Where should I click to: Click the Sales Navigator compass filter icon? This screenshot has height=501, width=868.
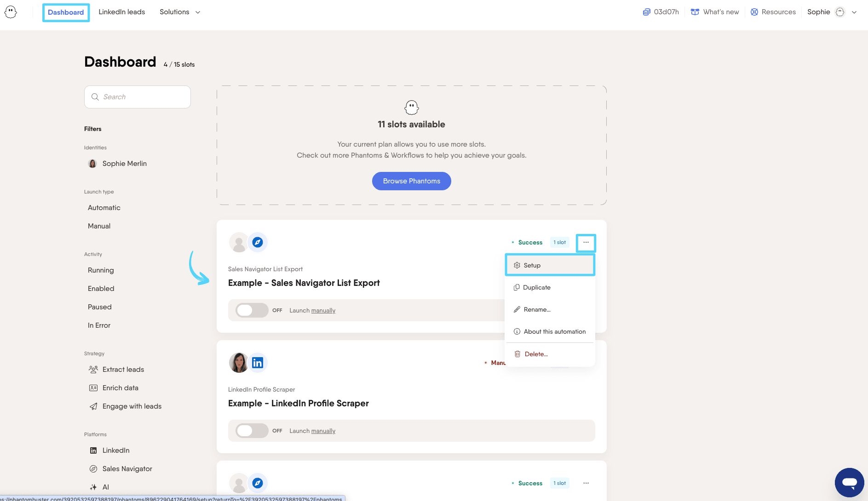pos(93,469)
